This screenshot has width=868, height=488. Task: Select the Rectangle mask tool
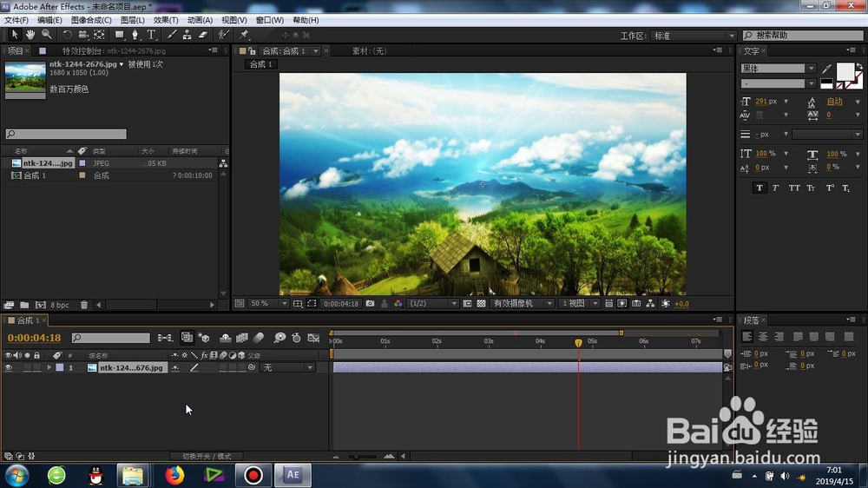click(119, 35)
